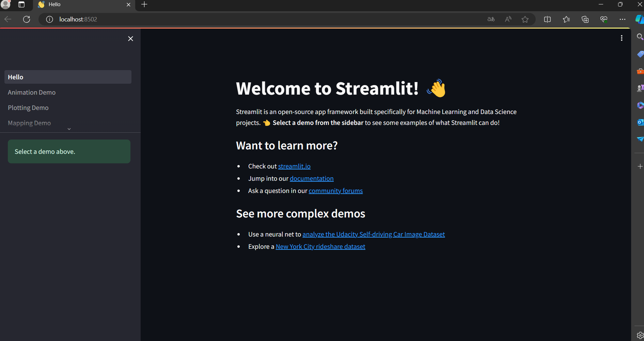Click the 'Want to learn more?' heading
Screen dimensions: 644x341
[x=287, y=146]
